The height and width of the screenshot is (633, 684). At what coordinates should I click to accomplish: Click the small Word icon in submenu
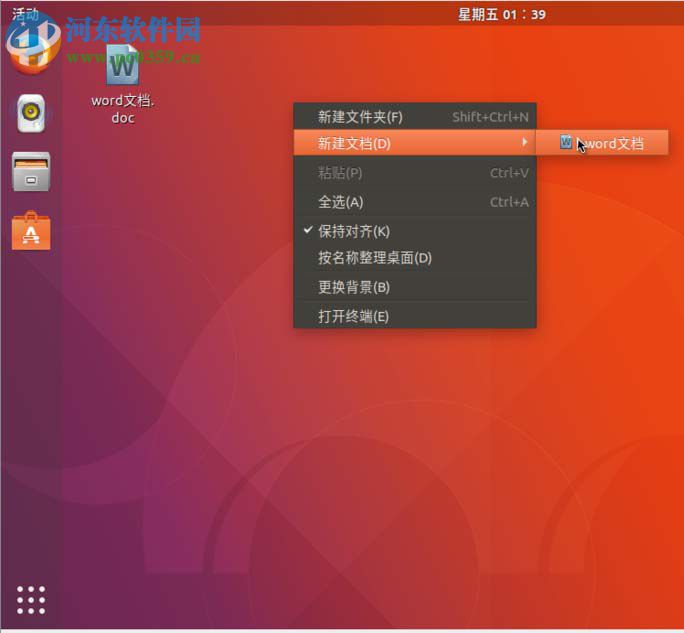click(566, 142)
